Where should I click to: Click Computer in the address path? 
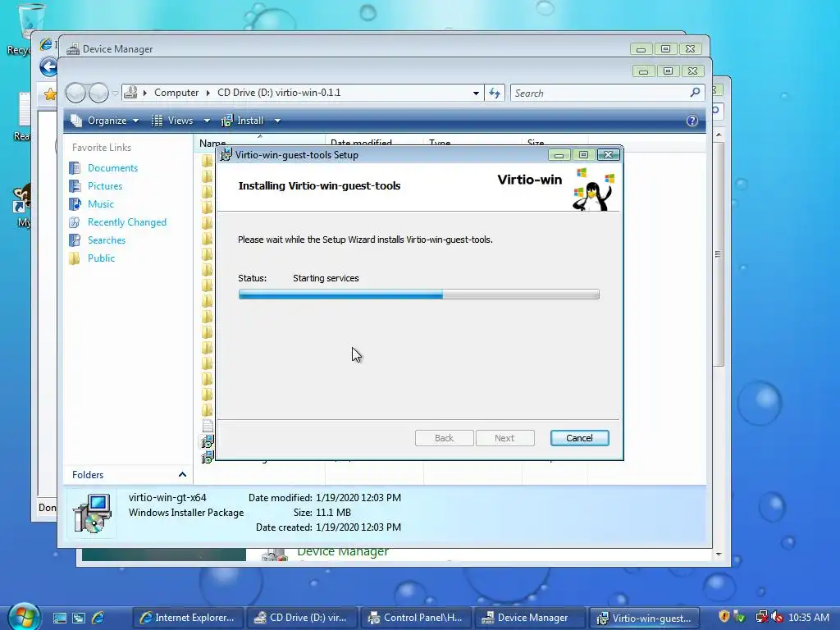point(176,93)
